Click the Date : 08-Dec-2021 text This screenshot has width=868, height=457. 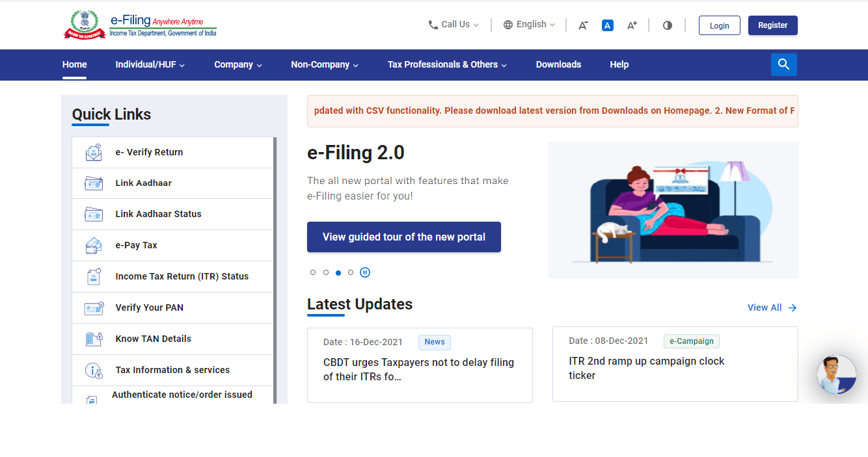click(x=608, y=341)
